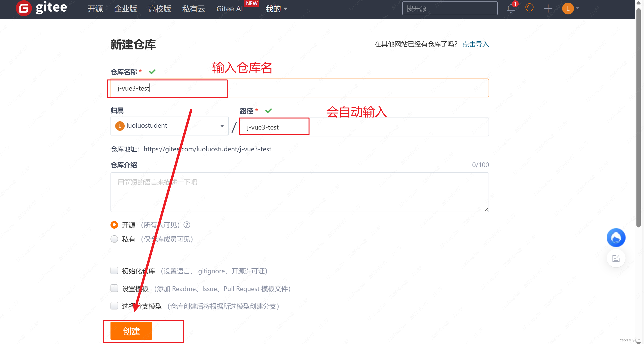Screen dimensions: 644x344
Task: Expand the 我的 dropdown menu
Action: [x=276, y=9]
